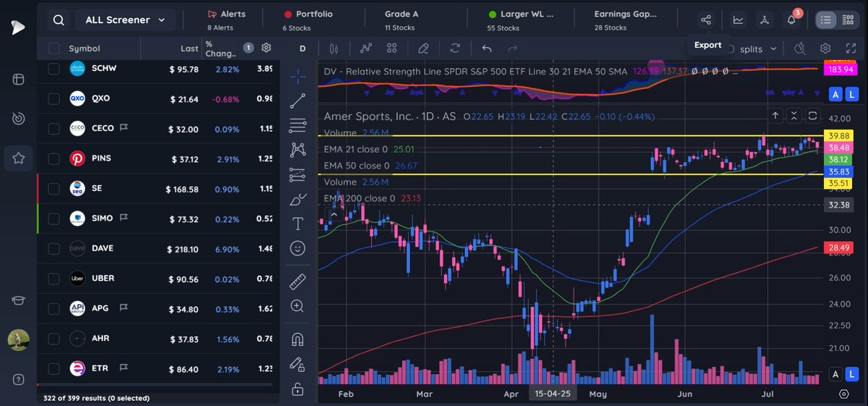Select the trend line drawing tool
Viewport: 868px width, 406px height.
(297, 101)
